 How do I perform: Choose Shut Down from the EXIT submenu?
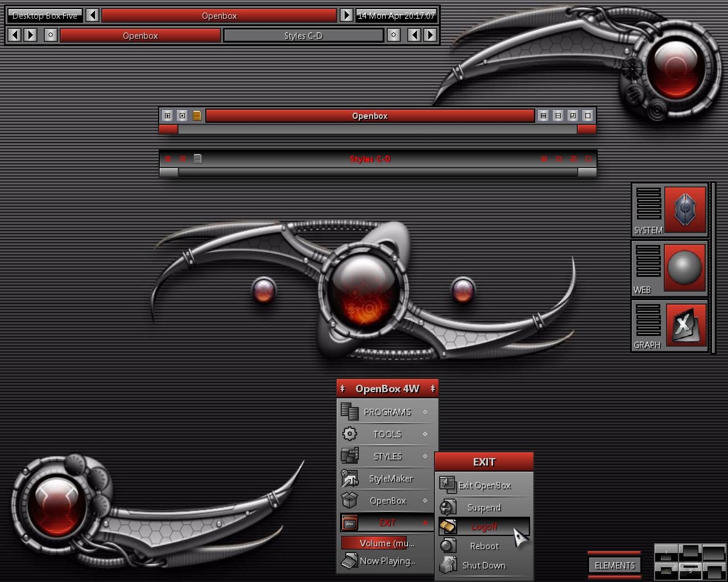point(484,565)
